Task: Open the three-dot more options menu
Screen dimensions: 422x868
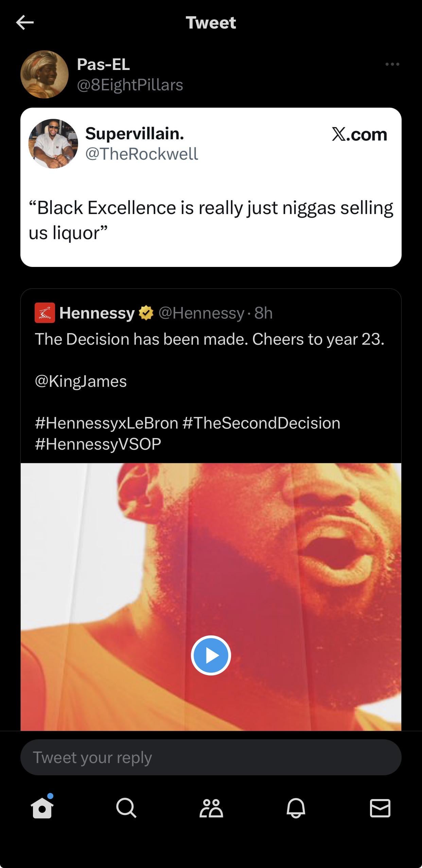Action: point(392,64)
